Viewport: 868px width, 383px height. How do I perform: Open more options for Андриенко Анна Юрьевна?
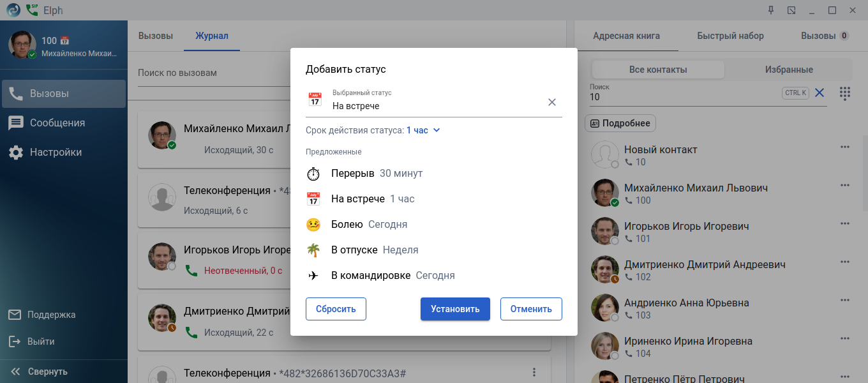pyautogui.click(x=845, y=300)
